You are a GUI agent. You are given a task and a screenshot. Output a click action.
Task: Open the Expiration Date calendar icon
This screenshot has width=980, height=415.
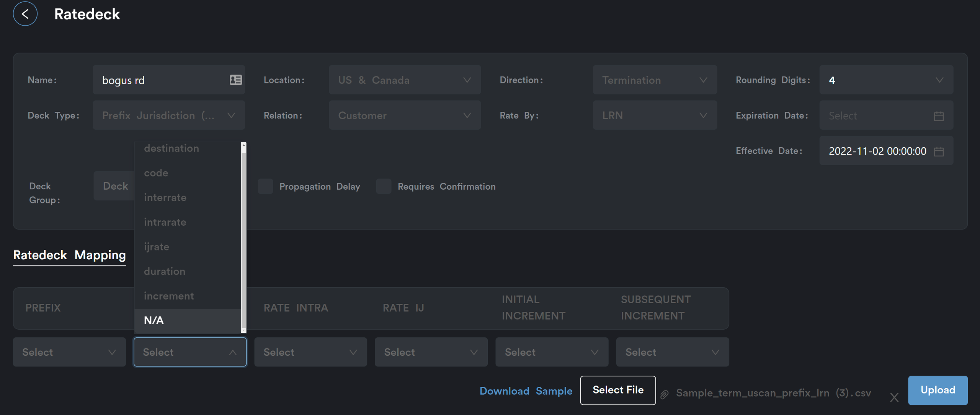click(938, 116)
